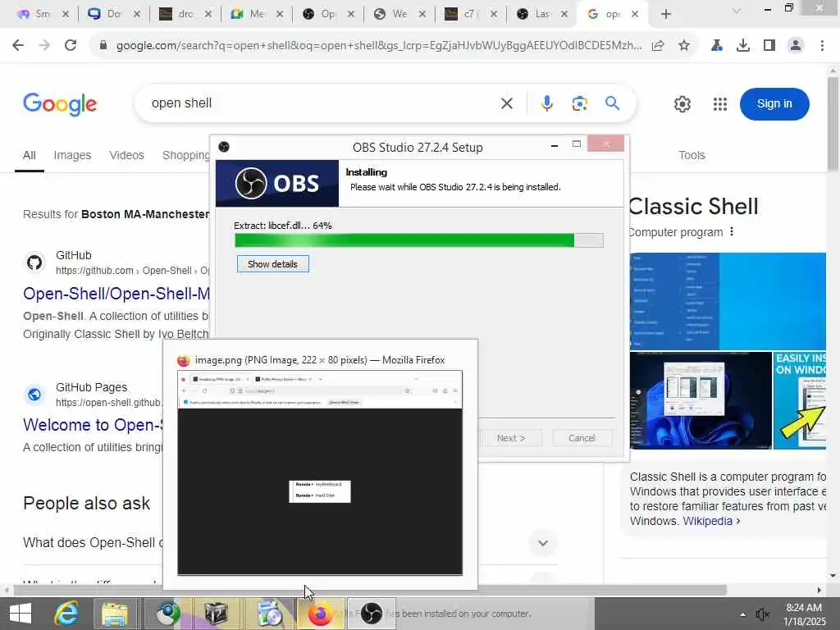Follow the Wikipedia link for Classic Shell
This screenshot has height=630, width=840.
click(711, 521)
